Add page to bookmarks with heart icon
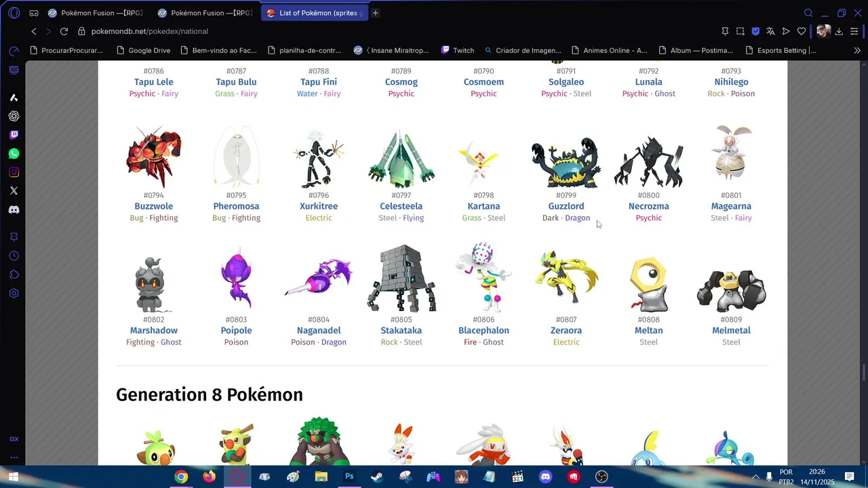Image resolution: width=868 pixels, height=488 pixels. point(801,31)
